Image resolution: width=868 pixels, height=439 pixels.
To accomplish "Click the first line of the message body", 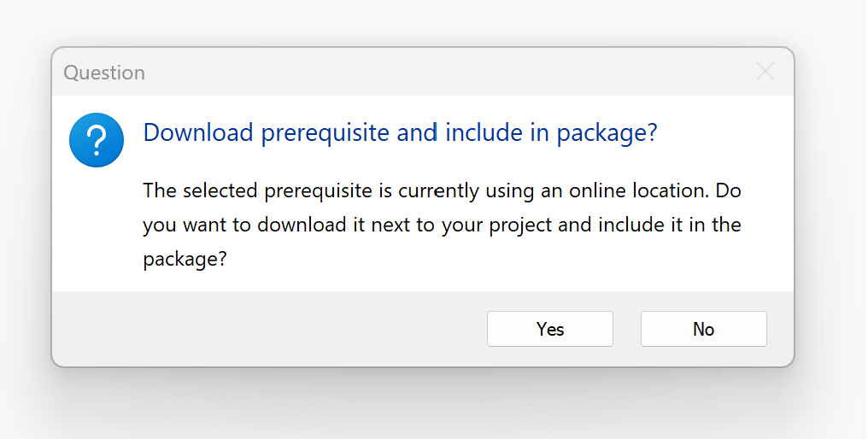I will [x=442, y=190].
